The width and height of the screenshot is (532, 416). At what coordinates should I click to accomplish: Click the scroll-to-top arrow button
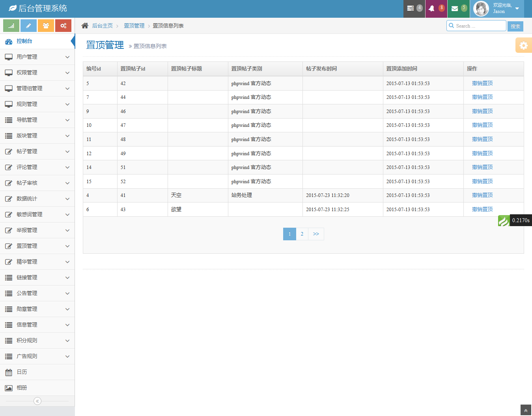pos(526,410)
